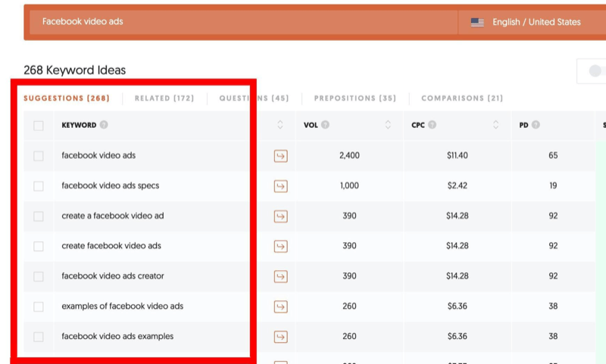Click help icon next to PD header

click(536, 125)
